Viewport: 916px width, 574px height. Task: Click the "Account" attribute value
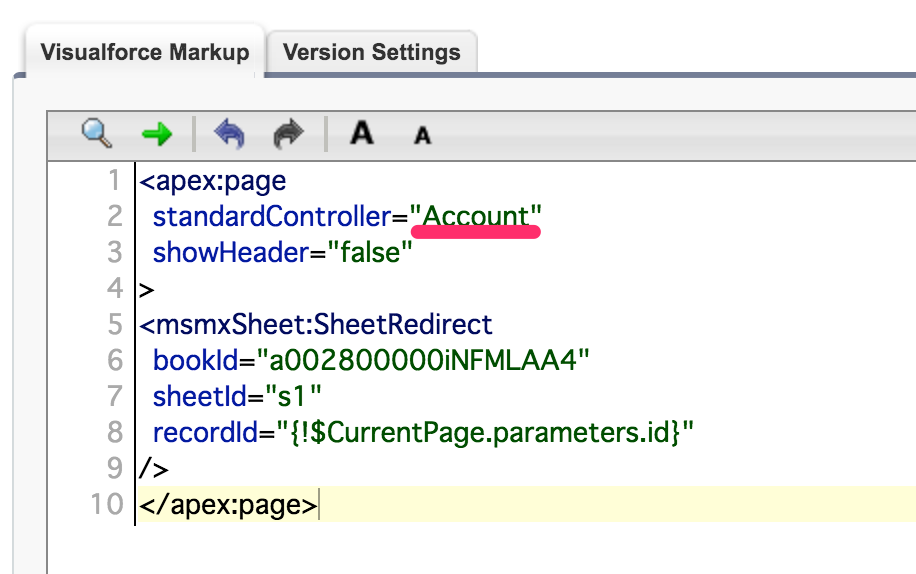coord(476,217)
